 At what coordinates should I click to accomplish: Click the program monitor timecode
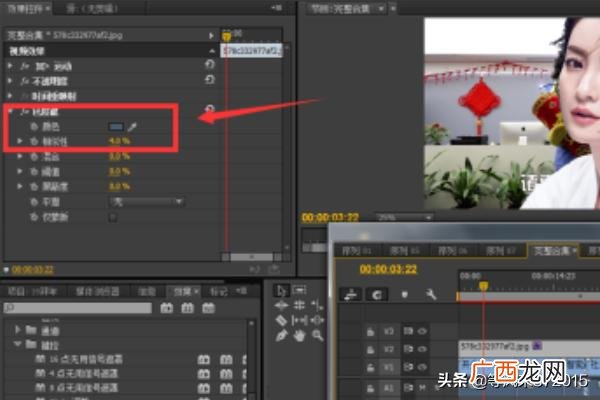330,218
